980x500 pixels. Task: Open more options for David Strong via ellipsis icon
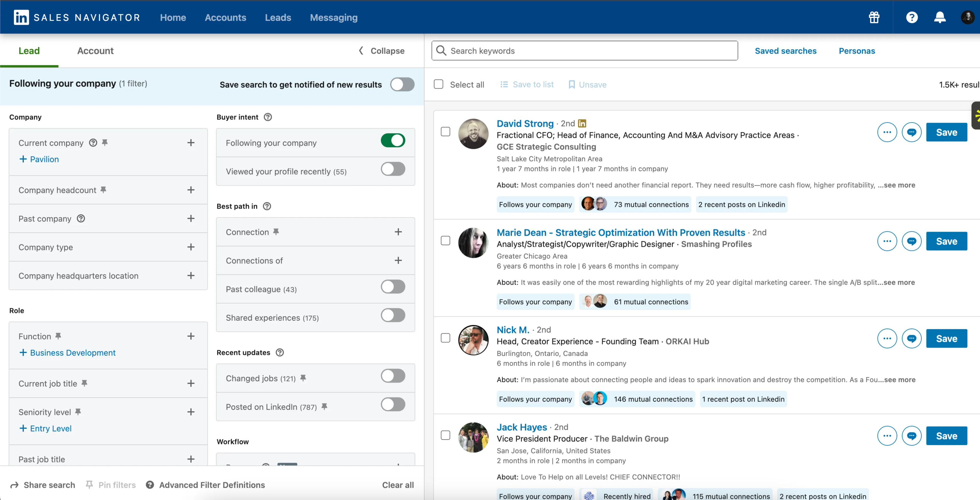click(887, 132)
